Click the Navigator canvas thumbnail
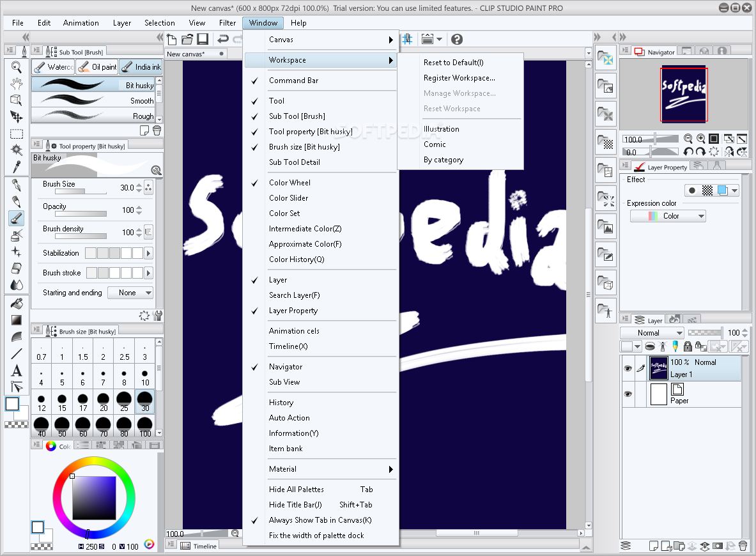The width and height of the screenshot is (756, 556). tap(684, 95)
